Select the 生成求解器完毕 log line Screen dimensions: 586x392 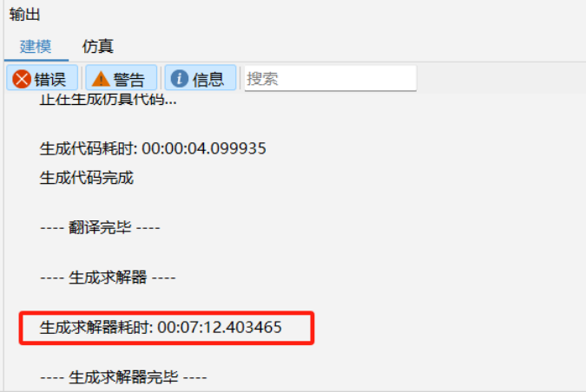tap(123, 377)
